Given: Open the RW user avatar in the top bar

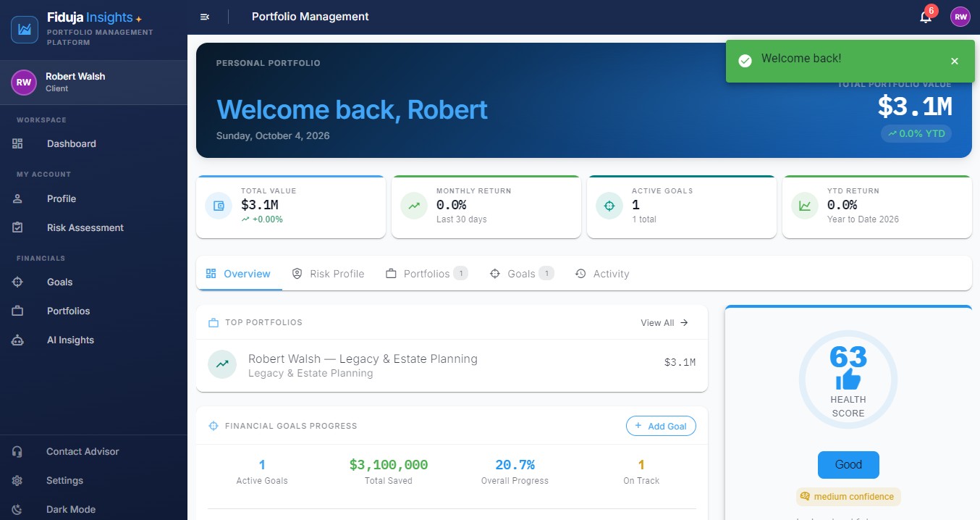Looking at the screenshot, I should 960,17.
